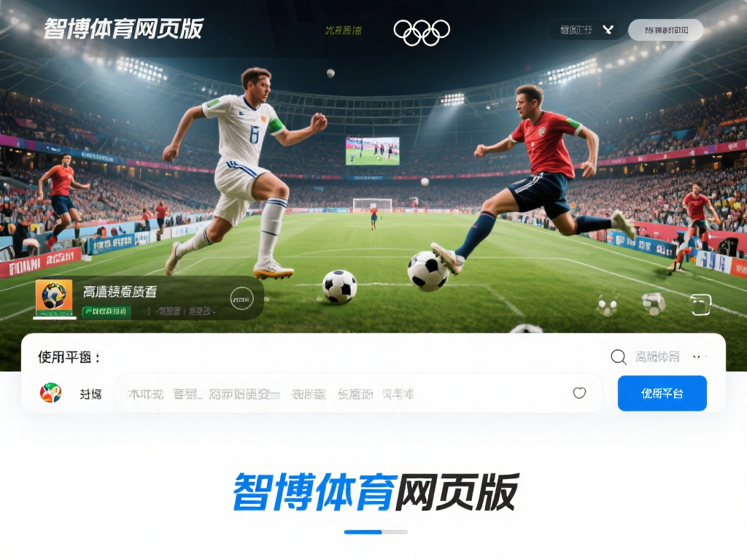Select the green navigation item in header
747x560 pixels.
[x=344, y=31]
